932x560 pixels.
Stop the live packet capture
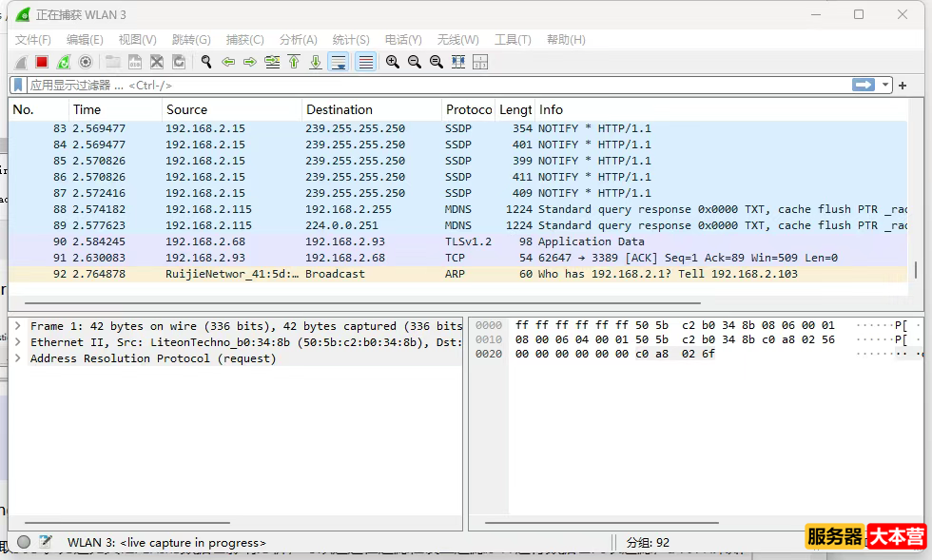click(x=42, y=62)
